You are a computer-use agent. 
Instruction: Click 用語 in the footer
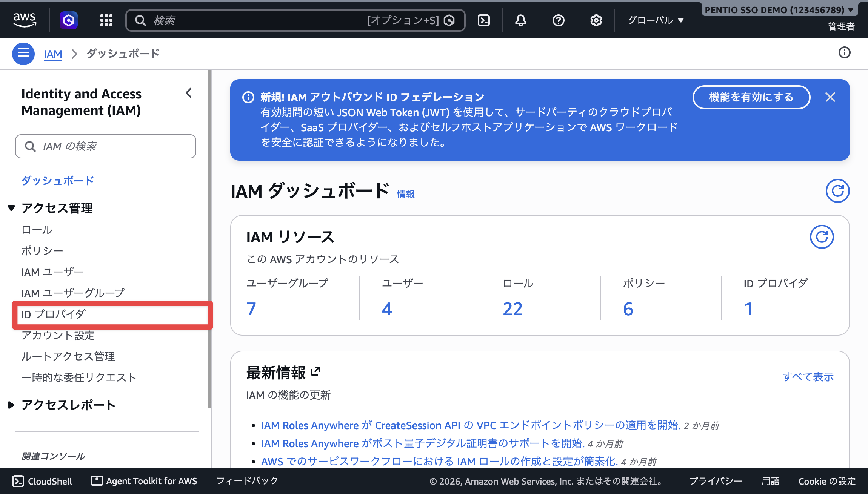(770, 481)
